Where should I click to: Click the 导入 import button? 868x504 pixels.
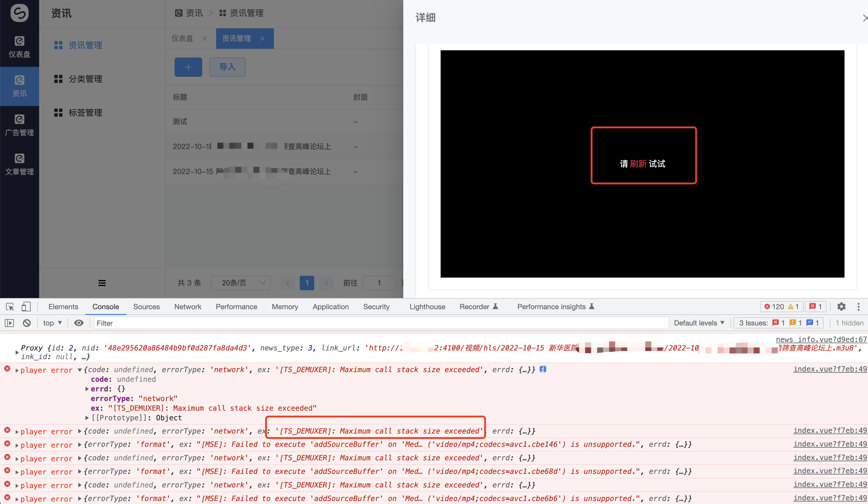coord(227,67)
